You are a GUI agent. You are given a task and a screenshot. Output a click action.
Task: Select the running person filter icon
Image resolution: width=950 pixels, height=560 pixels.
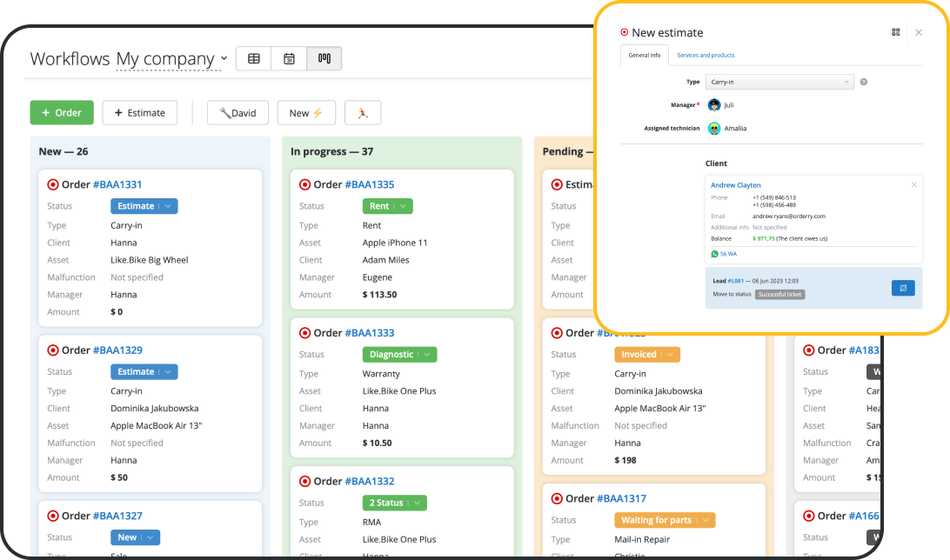(363, 112)
